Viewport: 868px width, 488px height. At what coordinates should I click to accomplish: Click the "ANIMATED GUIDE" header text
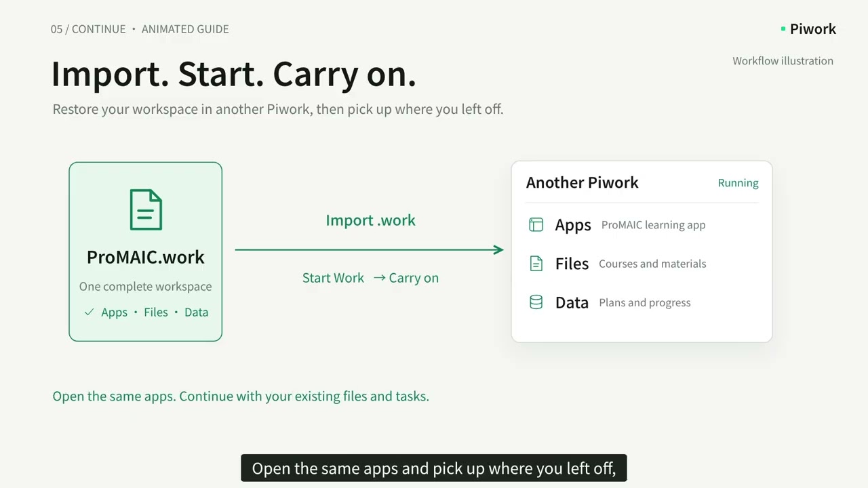click(185, 29)
